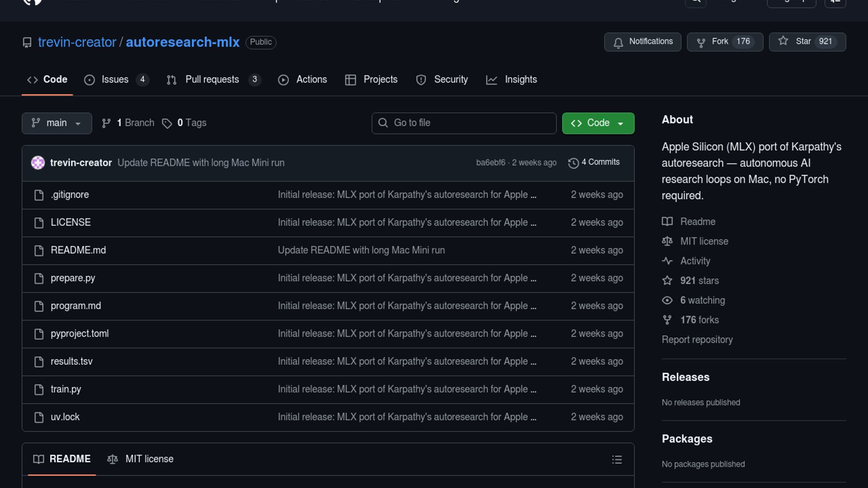Viewport: 868px width, 488px height.
Task: Click trevin-creator avatar in commit row
Action: point(38,163)
